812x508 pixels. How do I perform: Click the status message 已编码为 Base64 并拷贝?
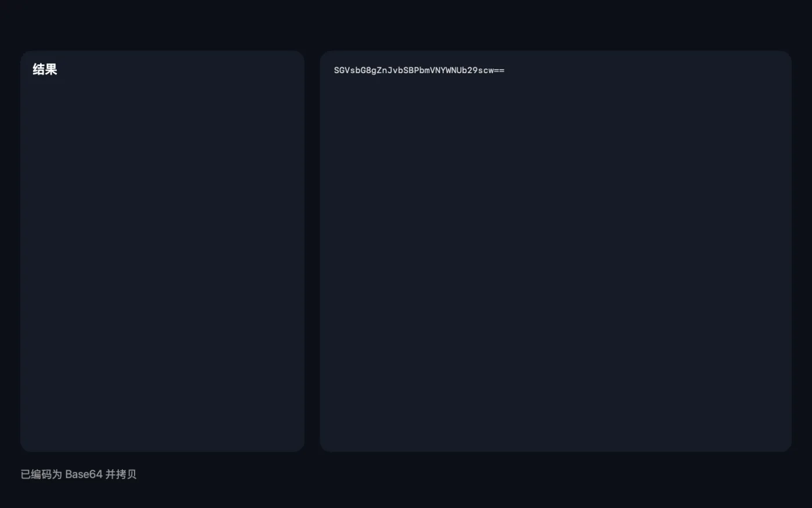pyautogui.click(x=78, y=474)
